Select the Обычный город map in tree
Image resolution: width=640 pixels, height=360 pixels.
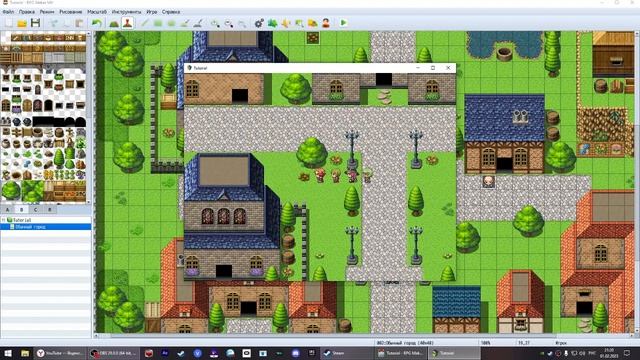coord(30,227)
